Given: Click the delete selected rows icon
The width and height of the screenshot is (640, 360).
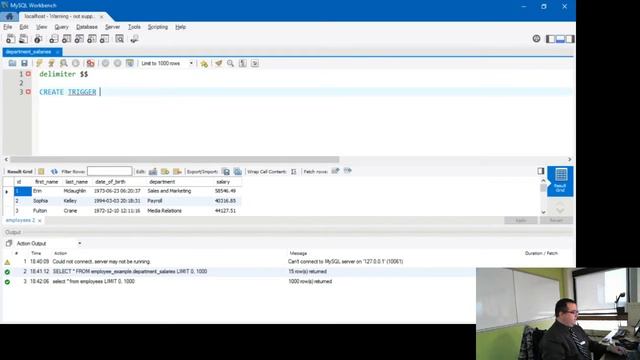Looking at the screenshot, I should (177, 171).
